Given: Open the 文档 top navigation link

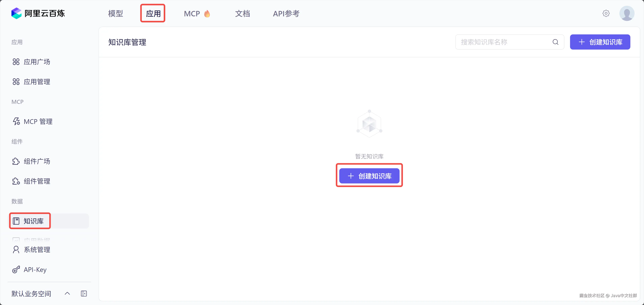Looking at the screenshot, I should (242, 13).
